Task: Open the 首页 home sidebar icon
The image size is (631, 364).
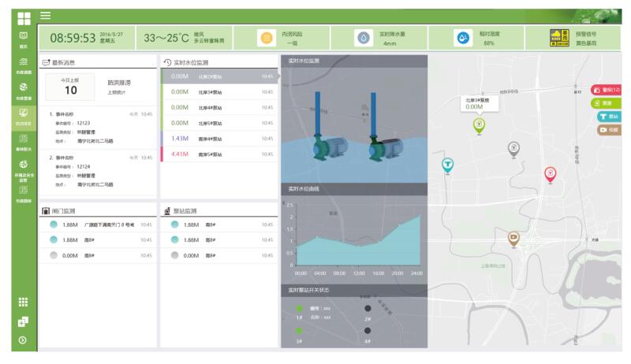Action: 23,38
